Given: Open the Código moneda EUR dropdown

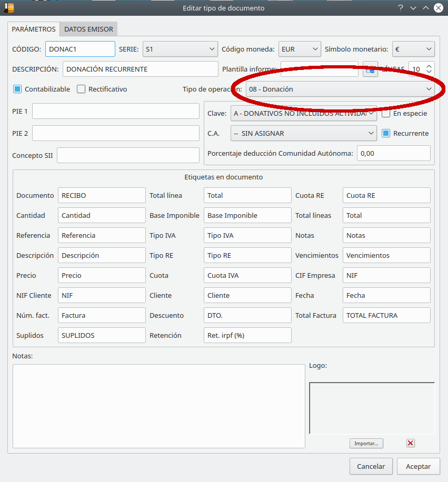Looking at the screenshot, I should [x=300, y=49].
